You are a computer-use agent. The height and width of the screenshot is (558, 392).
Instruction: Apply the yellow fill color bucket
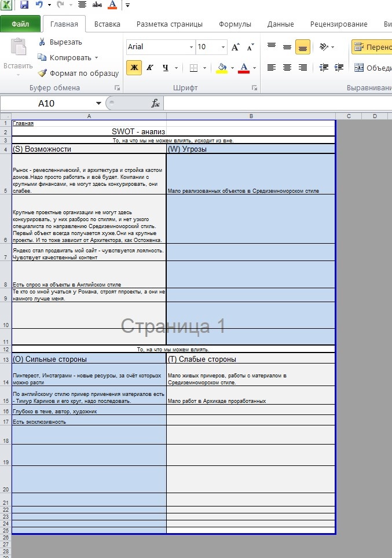tap(221, 68)
